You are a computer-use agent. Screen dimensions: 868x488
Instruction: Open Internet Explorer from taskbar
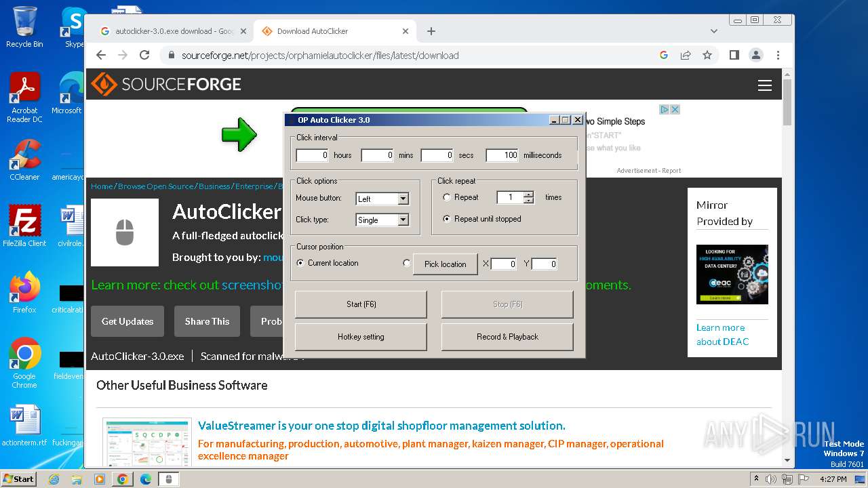(x=54, y=479)
